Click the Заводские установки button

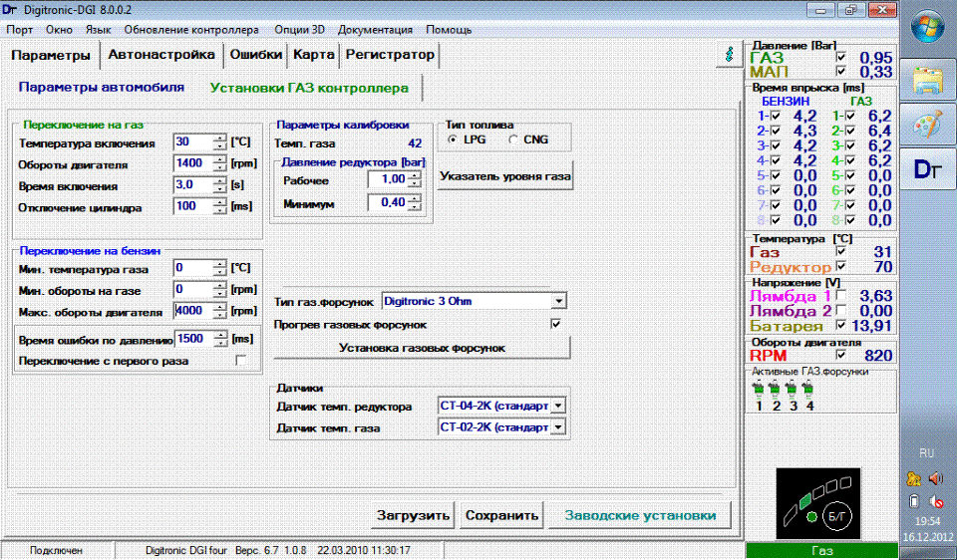tap(640, 515)
